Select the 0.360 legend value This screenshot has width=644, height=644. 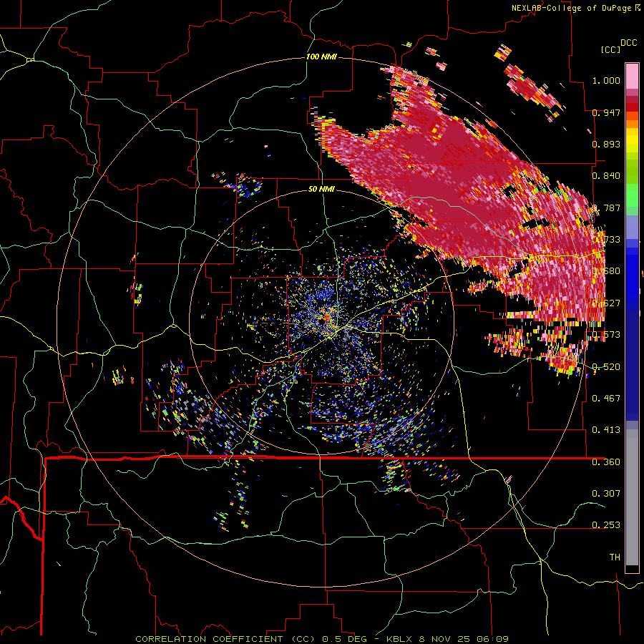coord(606,462)
